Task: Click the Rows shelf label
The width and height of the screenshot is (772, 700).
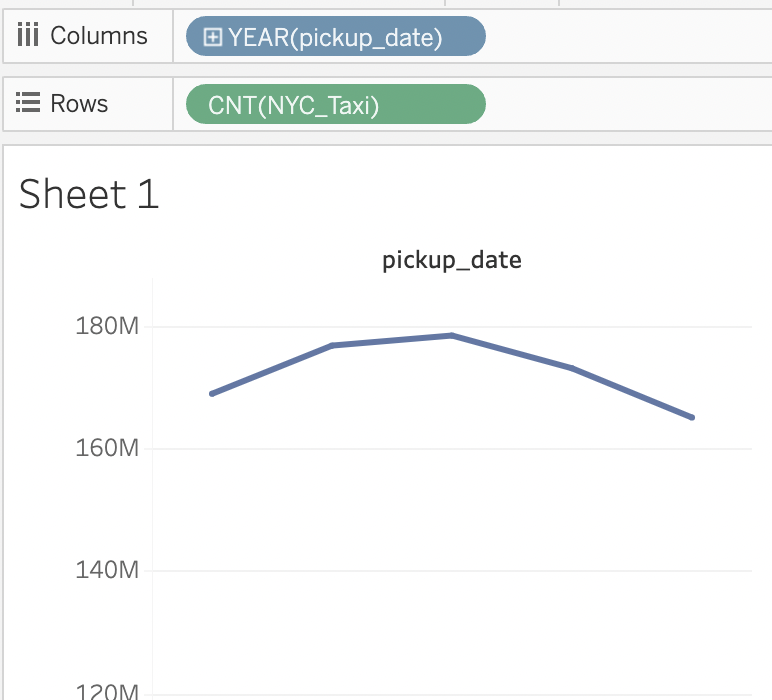Action: [x=79, y=103]
